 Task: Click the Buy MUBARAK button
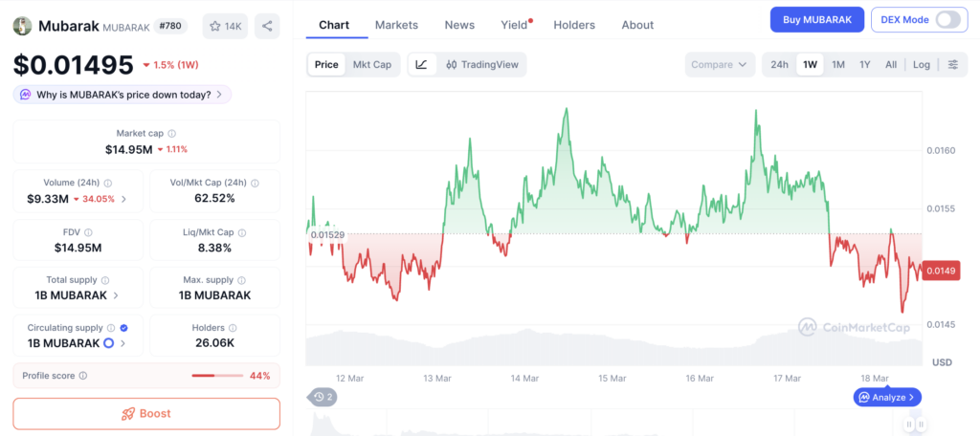coord(817,19)
